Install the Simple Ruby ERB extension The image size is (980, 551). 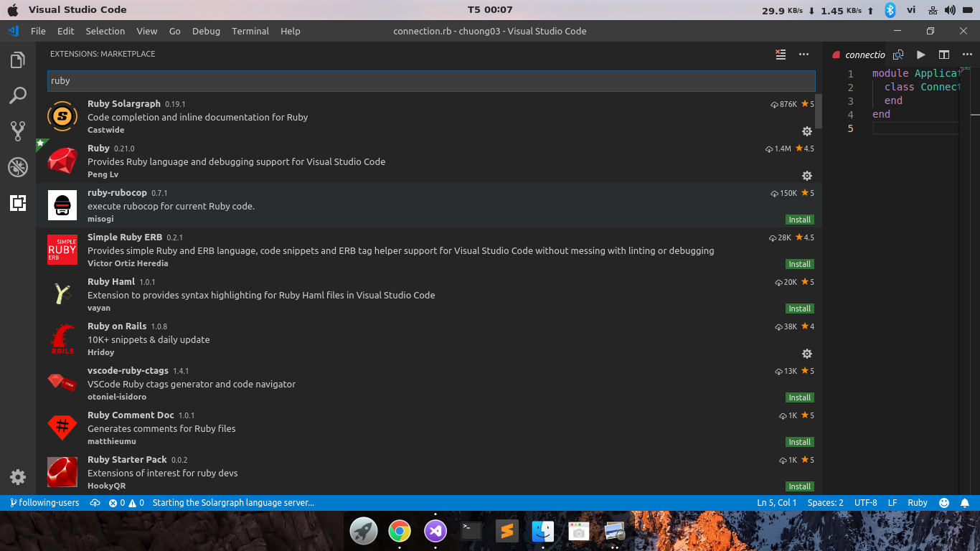(800, 264)
